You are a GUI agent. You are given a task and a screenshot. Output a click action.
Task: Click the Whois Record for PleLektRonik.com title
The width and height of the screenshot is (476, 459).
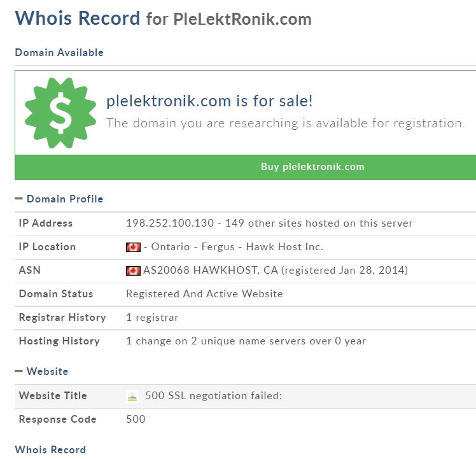[x=163, y=18]
